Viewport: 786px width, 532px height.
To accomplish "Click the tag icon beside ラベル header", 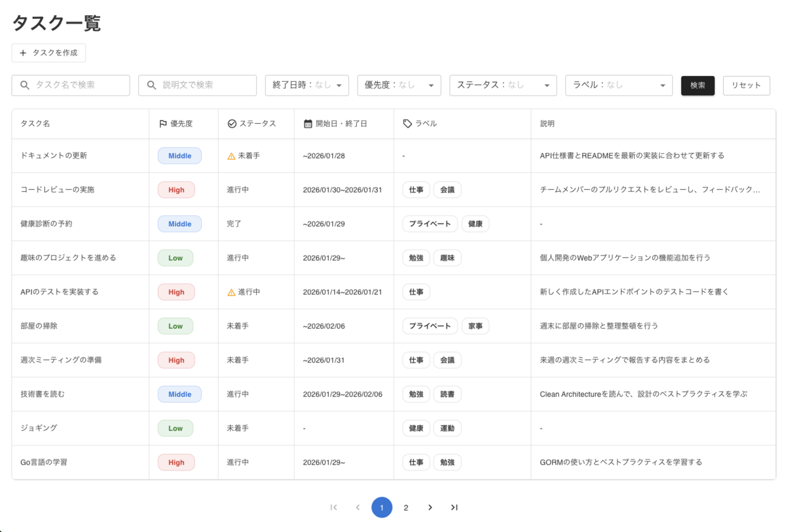I will (x=407, y=124).
